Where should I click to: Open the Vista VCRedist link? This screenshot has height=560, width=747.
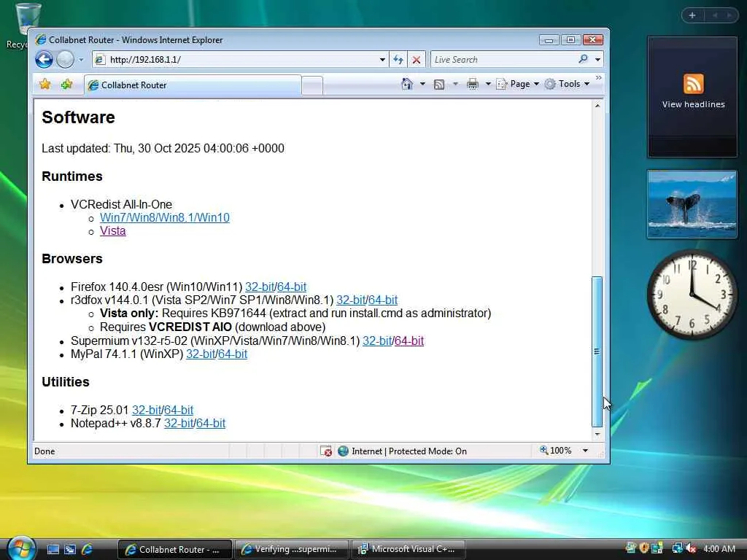click(113, 231)
